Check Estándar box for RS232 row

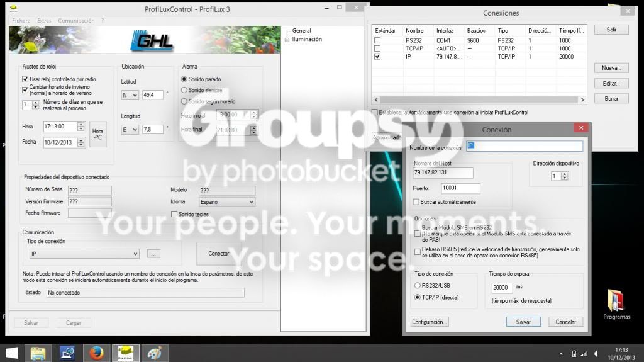(x=377, y=40)
